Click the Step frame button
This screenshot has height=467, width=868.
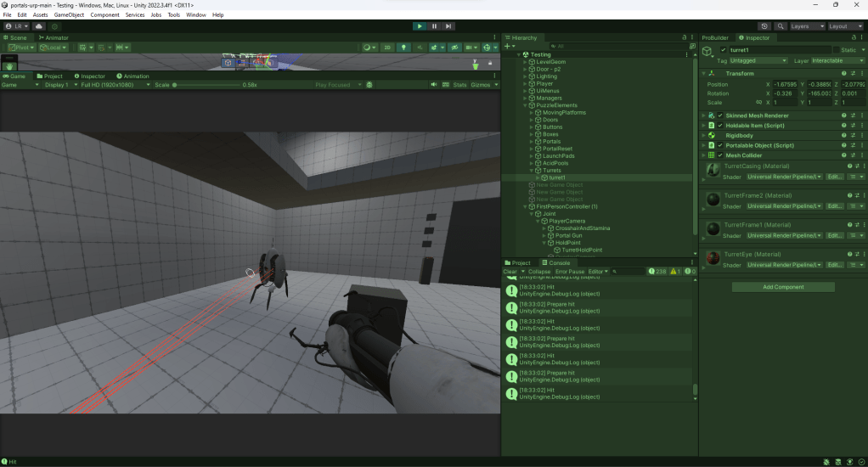pyautogui.click(x=448, y=26)
